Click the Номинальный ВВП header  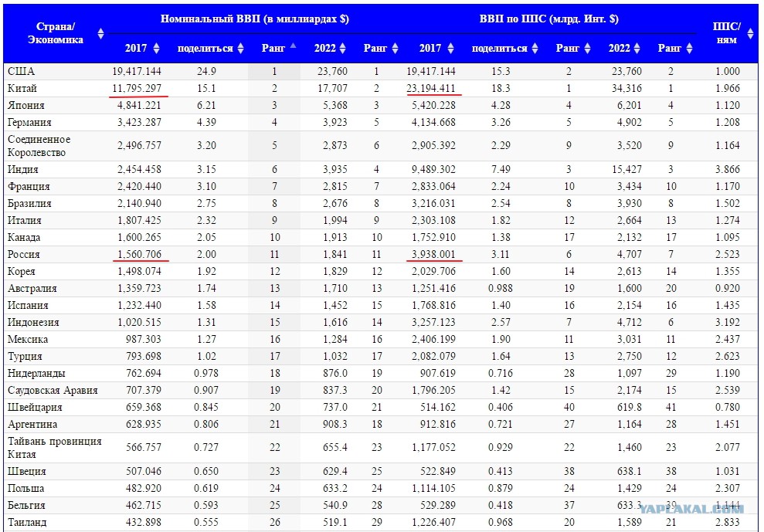254,19
